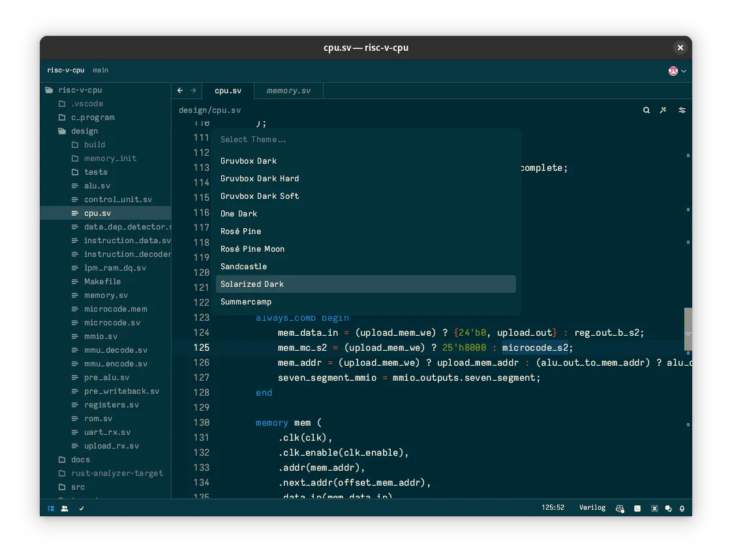Click the Verilog language indicator

[592, 508]
